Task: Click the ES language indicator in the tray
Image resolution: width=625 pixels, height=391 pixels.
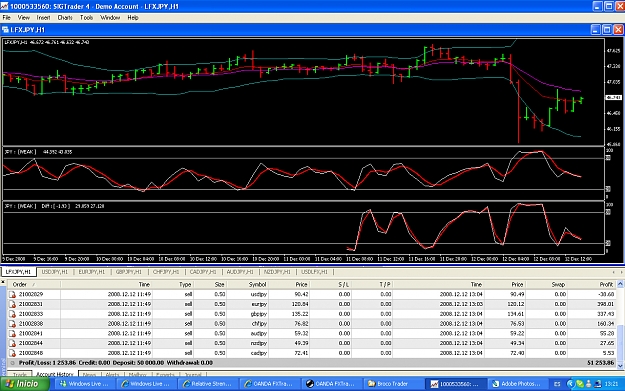Action: [557, 384]
